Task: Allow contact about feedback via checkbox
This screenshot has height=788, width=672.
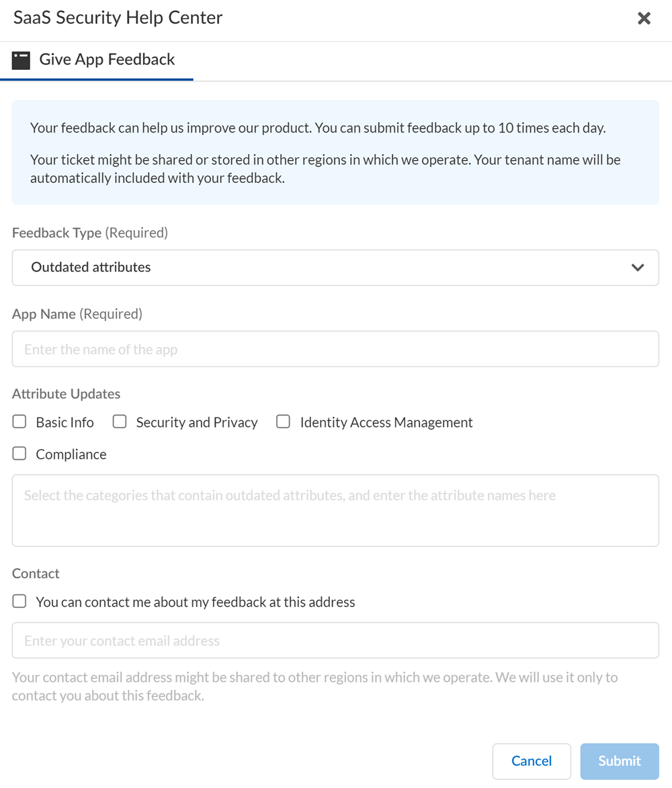Action: tap(19, 602)
